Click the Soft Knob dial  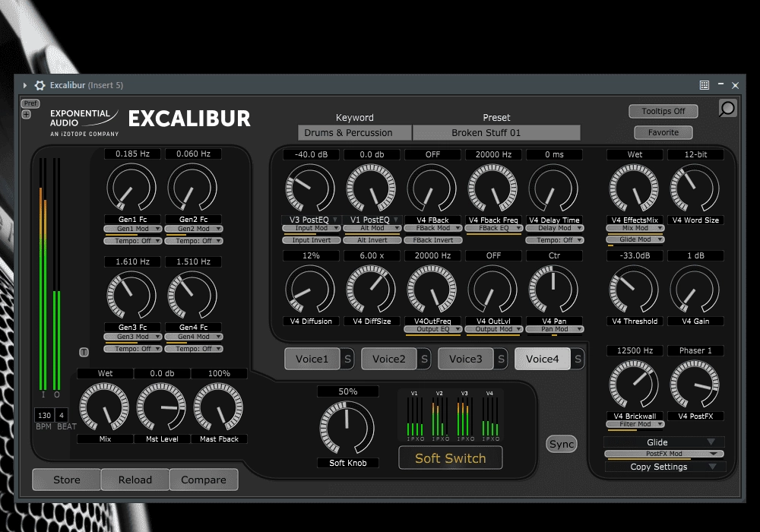click(x=347, y=428)
